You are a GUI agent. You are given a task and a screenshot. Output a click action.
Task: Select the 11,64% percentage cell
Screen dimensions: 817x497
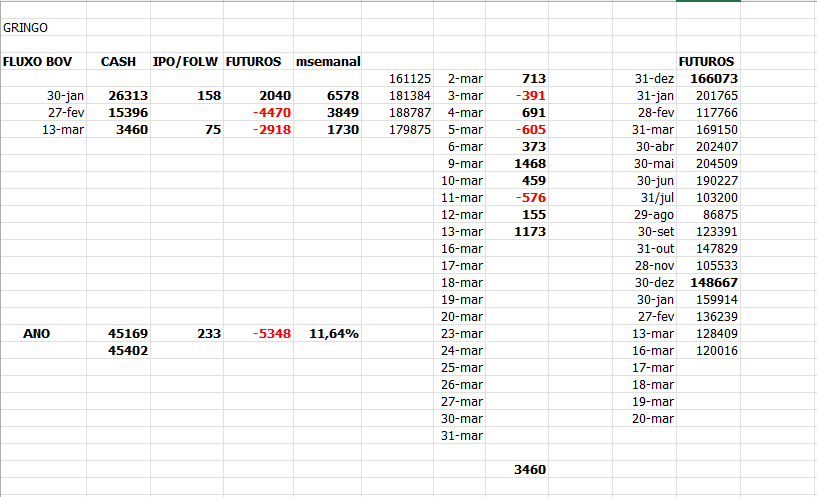point(328,333)
